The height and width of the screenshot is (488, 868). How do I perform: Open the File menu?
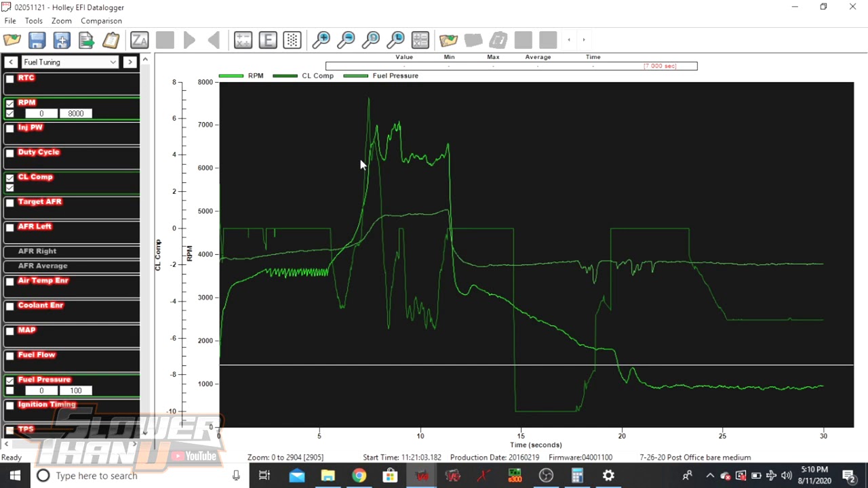tap(10, 21)
